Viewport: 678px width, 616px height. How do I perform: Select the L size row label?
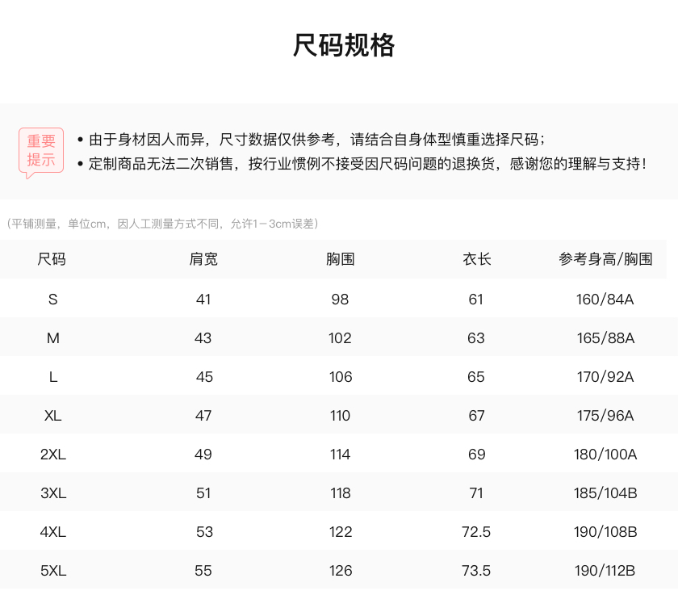(53, 377)
